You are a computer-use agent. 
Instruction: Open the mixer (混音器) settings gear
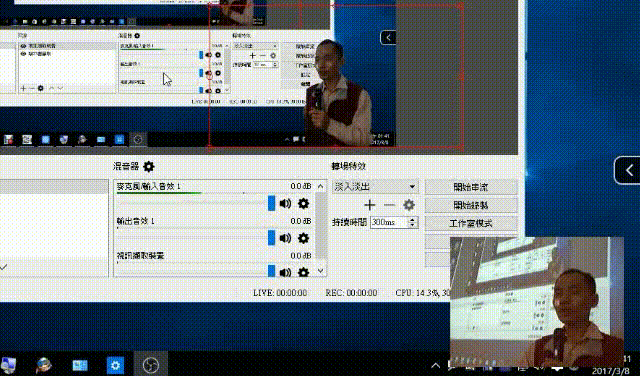coord(149,166)
